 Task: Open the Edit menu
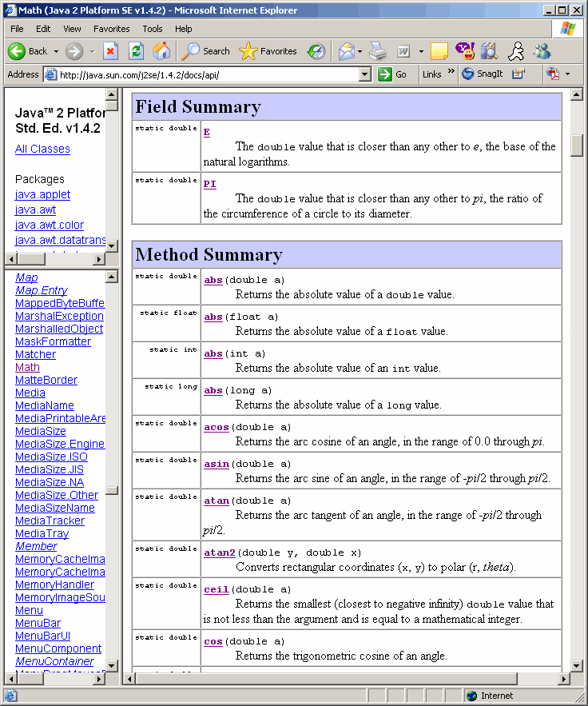tap(43, 29)
